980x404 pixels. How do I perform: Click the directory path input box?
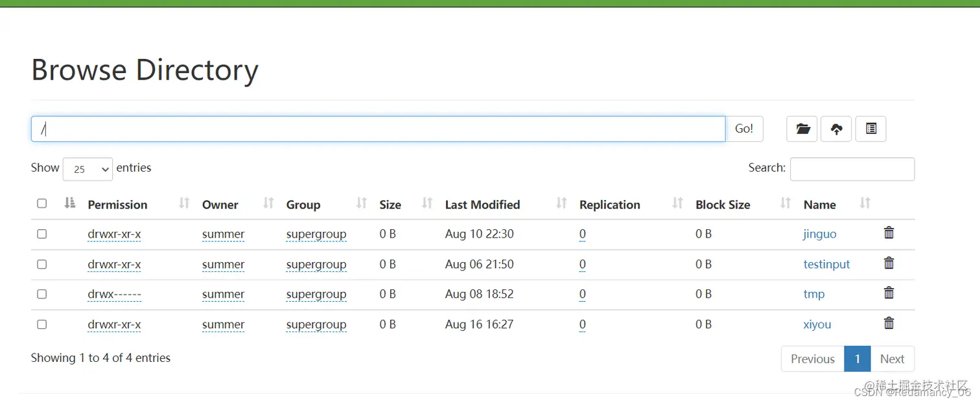[x=378, y=129]
